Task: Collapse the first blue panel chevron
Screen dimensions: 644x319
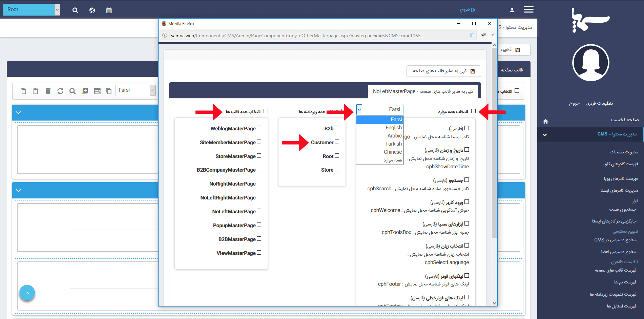Action: point(19,112)
